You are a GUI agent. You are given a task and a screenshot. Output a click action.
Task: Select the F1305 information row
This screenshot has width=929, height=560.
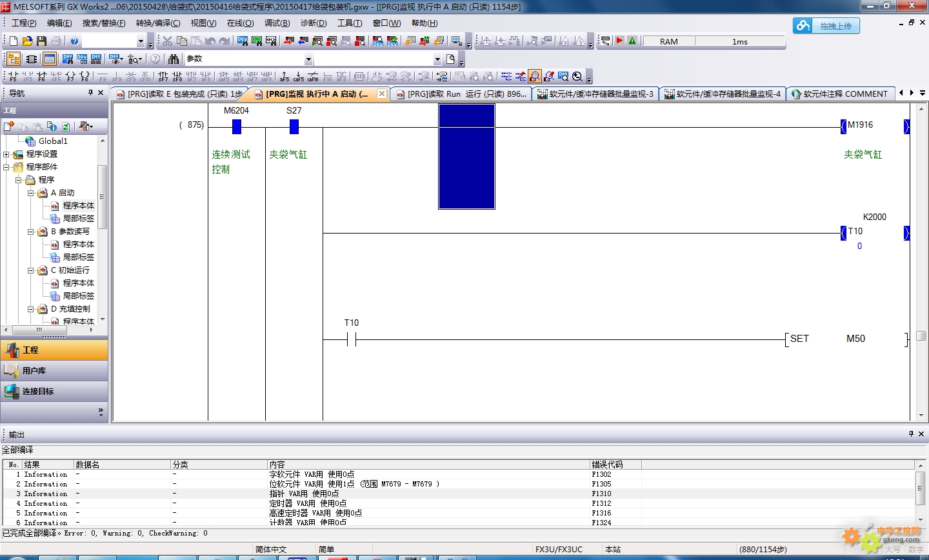458,484
